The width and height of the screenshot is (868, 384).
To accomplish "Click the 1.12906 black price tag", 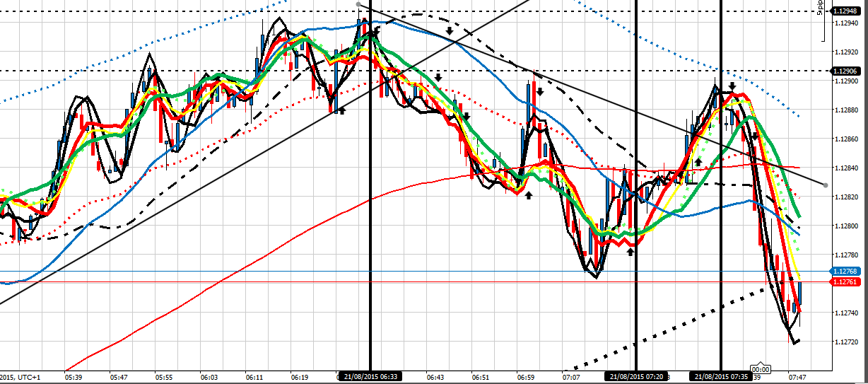I will pos(846,71).
